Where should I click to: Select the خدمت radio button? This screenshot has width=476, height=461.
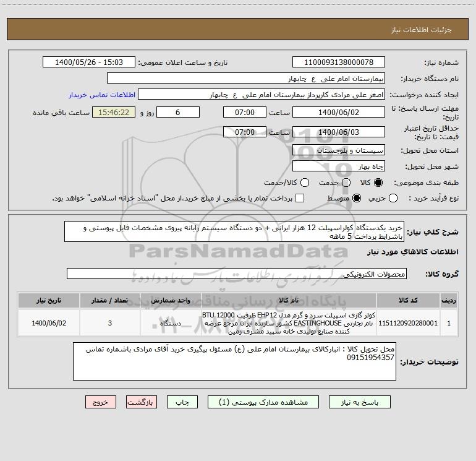pyautogui.click(x=346, y=183)
